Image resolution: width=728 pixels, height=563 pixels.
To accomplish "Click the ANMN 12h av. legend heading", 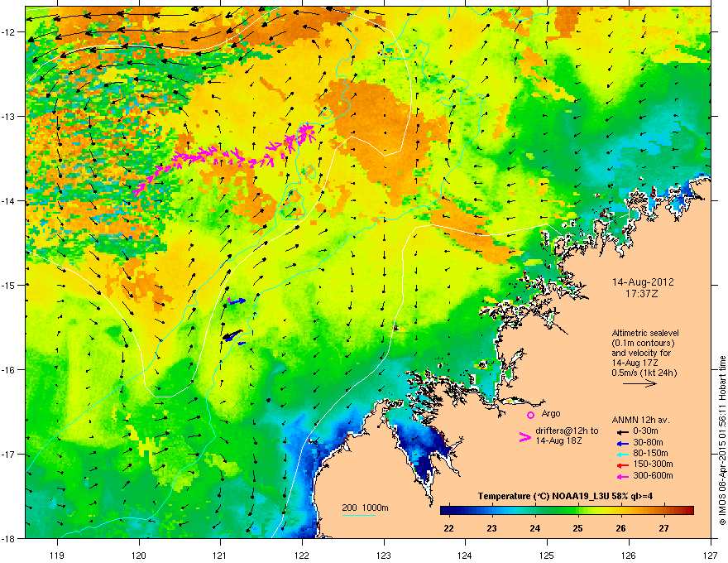I will (640, 420).
